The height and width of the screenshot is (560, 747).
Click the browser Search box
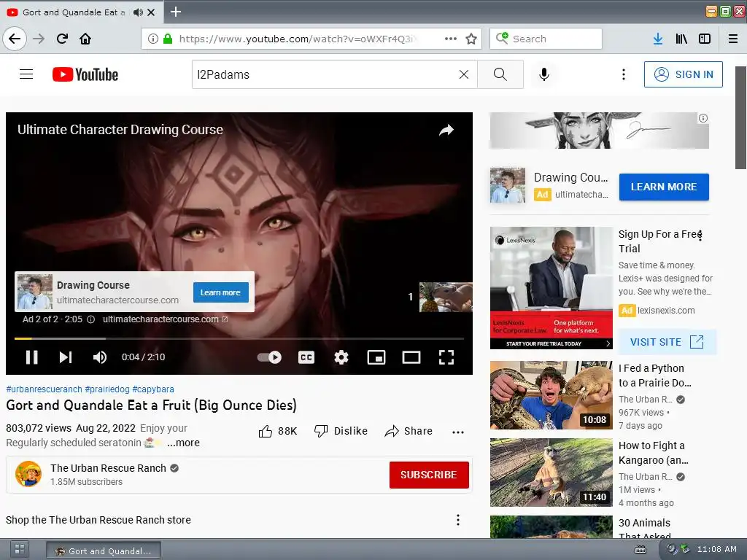546,39
